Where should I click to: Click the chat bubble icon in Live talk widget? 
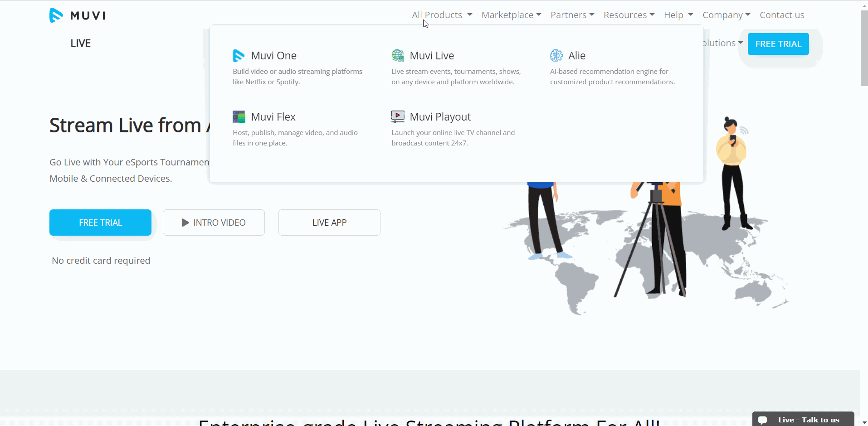[x=763, y=420]
